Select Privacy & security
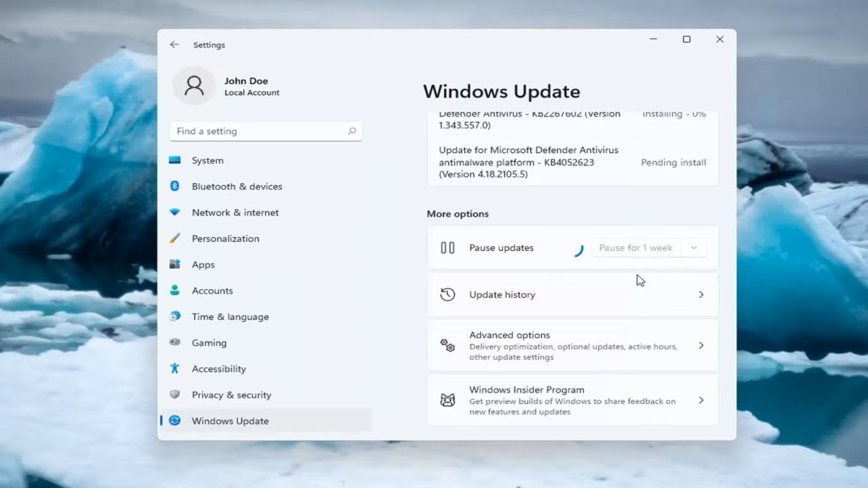 (x=265, y=394)
